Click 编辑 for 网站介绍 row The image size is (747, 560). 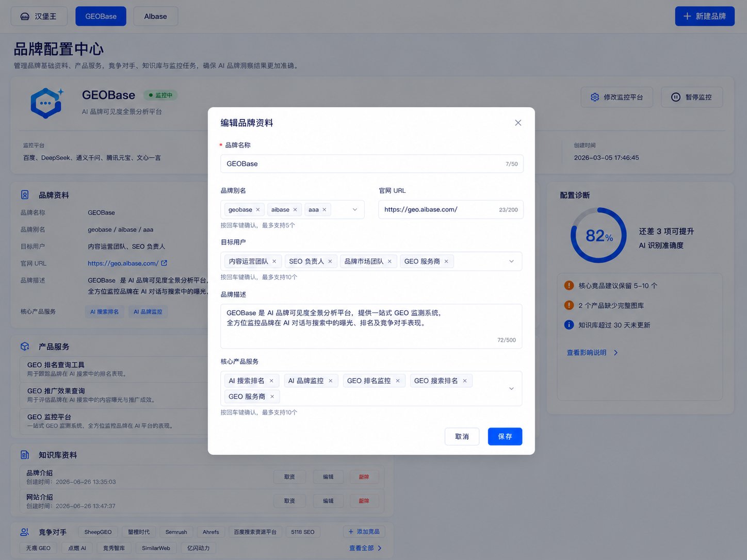point(328,501)
